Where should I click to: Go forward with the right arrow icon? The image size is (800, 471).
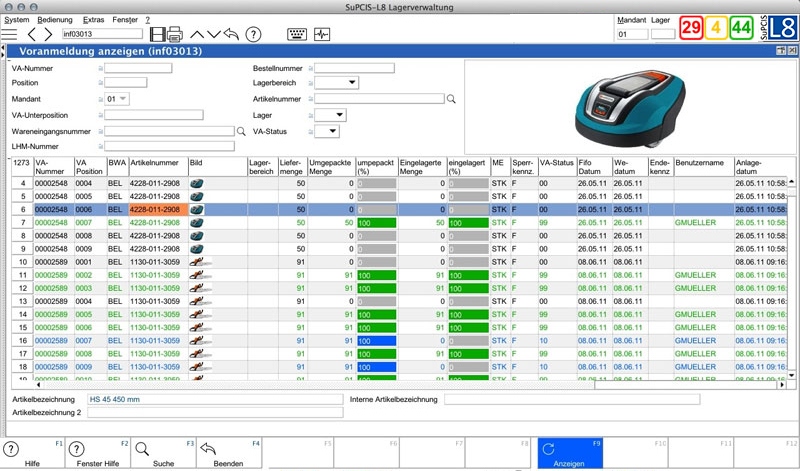[x=48, y=34]
